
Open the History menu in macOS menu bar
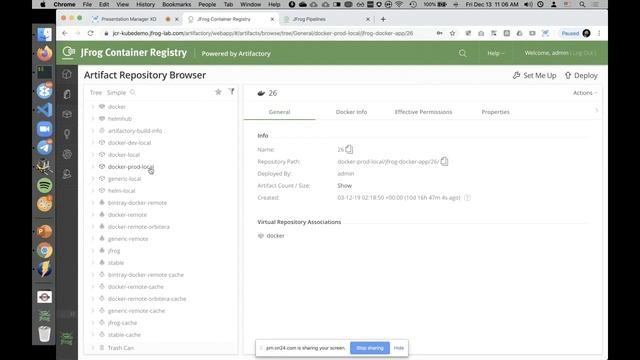pyautogui.click(x=145, y=4)
